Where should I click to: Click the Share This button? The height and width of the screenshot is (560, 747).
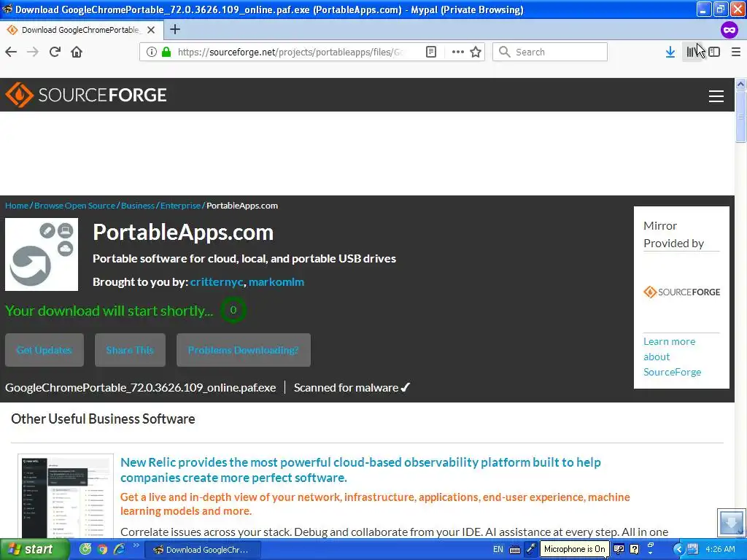130,350
